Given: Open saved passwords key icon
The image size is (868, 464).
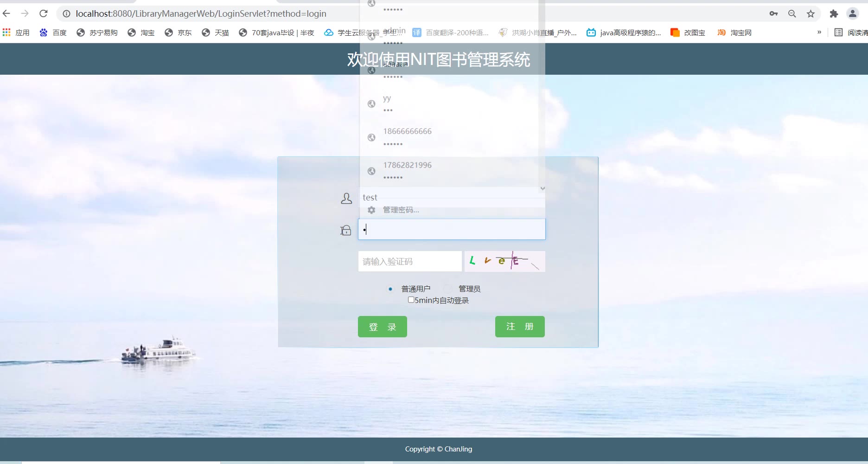Looking at the screenshot, I should (773, 14).
